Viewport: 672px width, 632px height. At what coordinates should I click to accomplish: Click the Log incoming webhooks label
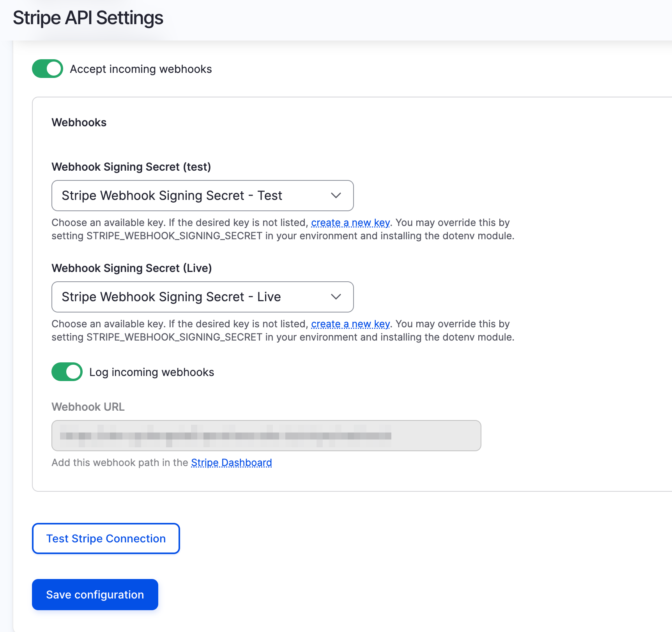tap(152, 372)
